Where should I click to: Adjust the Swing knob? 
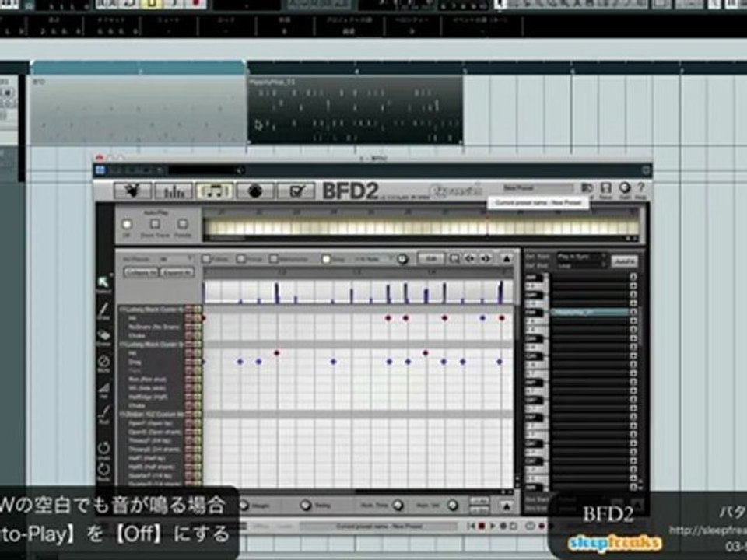pyautogui.click(x=306, y=505)
